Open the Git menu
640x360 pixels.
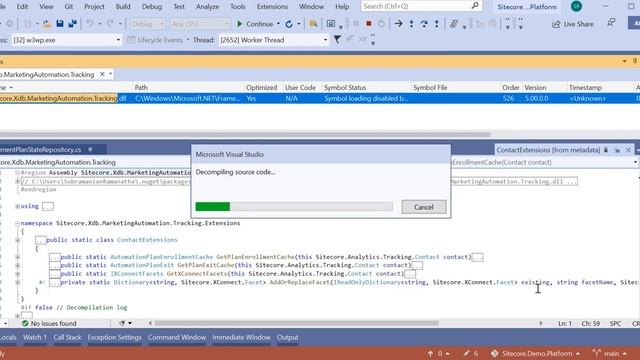[69, 7]
